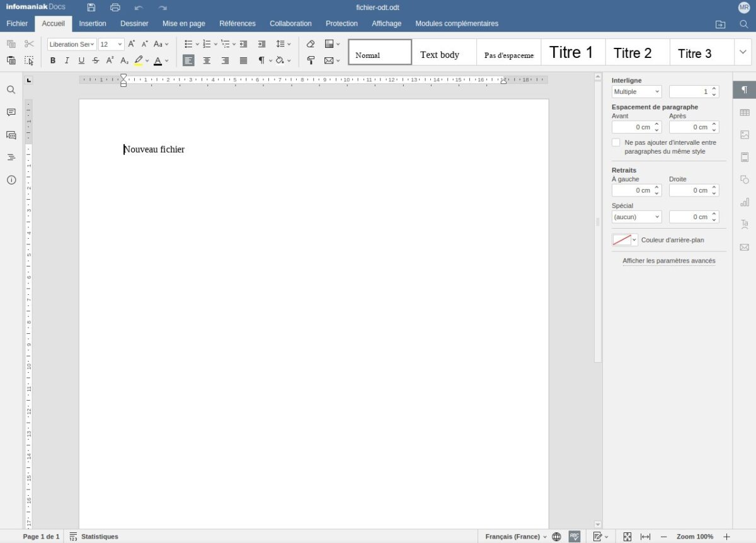This screenshot has width=756, height=543.
Task: Open the Français (France) language dropdown
Action: tap(516, 537)
